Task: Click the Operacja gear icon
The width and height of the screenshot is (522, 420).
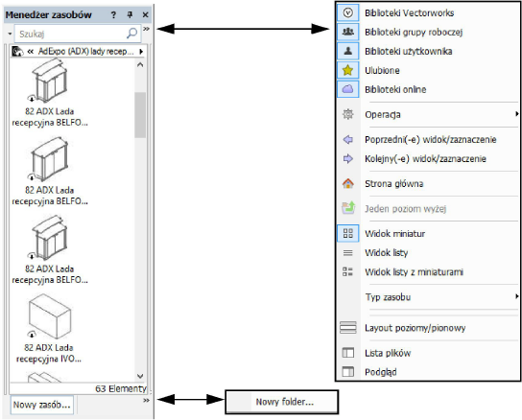Action: (x=348, y=114)
